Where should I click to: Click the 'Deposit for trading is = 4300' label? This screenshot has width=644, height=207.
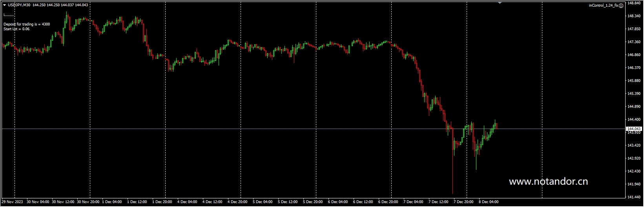coord(27,24)
